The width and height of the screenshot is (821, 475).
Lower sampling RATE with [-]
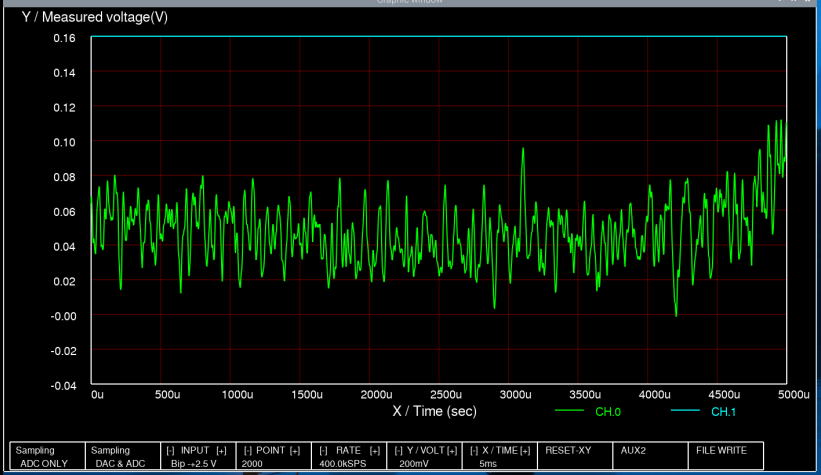tap(323, 451)
